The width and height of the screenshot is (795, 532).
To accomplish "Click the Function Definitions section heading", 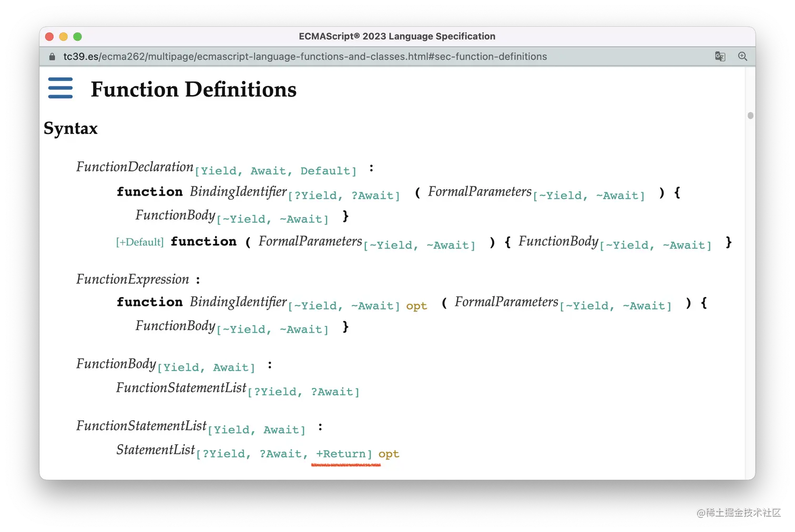I will point(193,89).
